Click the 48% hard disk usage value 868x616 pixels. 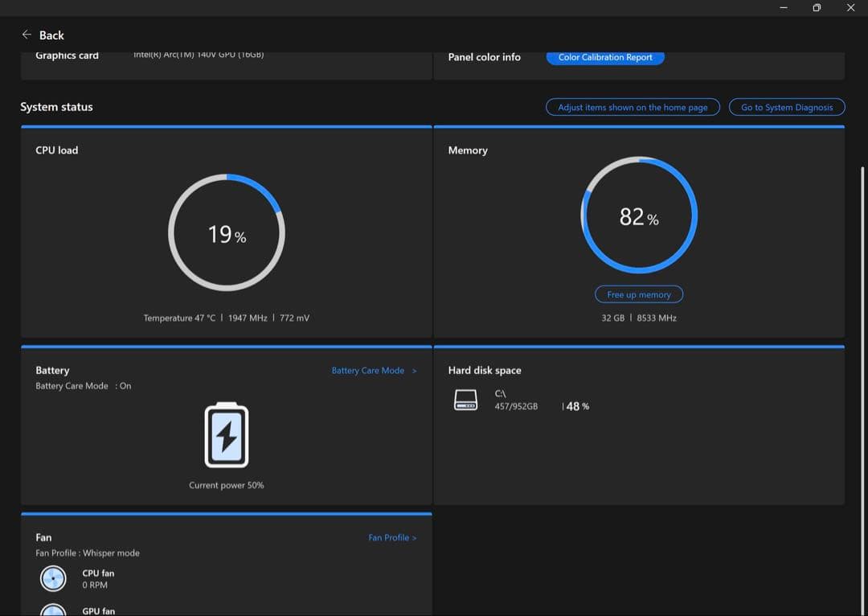(x=577, y=407)
